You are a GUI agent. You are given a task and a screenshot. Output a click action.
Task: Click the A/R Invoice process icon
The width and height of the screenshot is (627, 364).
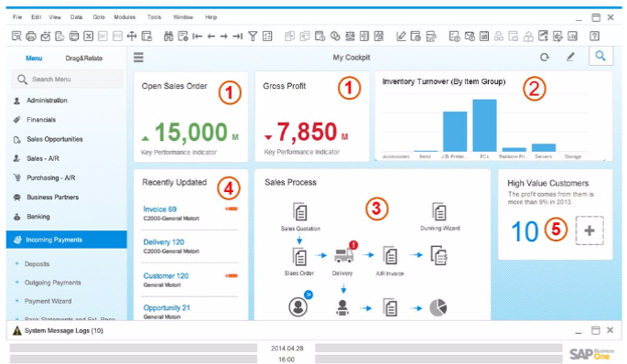pyautogui.click(x=390, y=255)
